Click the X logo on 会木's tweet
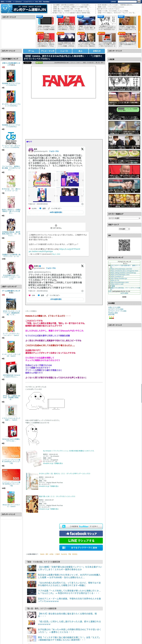142x644 pixels. click(x=82, y=149)
